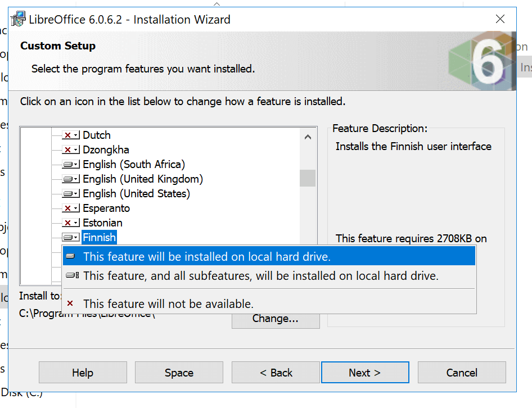This screenshot has height=408, width=532.
Task: Cancel the installation
Action: click(x=462, y=372)
